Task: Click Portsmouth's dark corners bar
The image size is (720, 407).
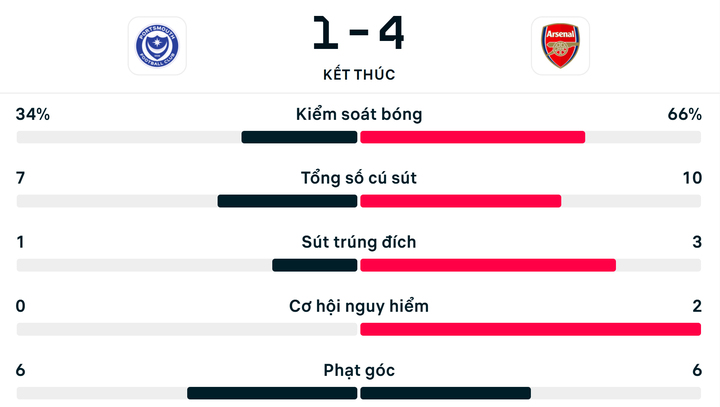Action: pos(272,393)
